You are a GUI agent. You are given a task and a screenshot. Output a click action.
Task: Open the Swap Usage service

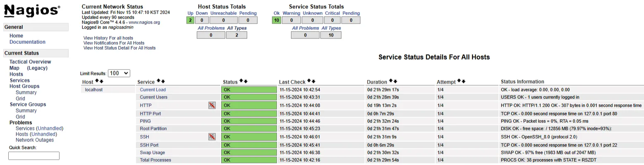point(153,153)
